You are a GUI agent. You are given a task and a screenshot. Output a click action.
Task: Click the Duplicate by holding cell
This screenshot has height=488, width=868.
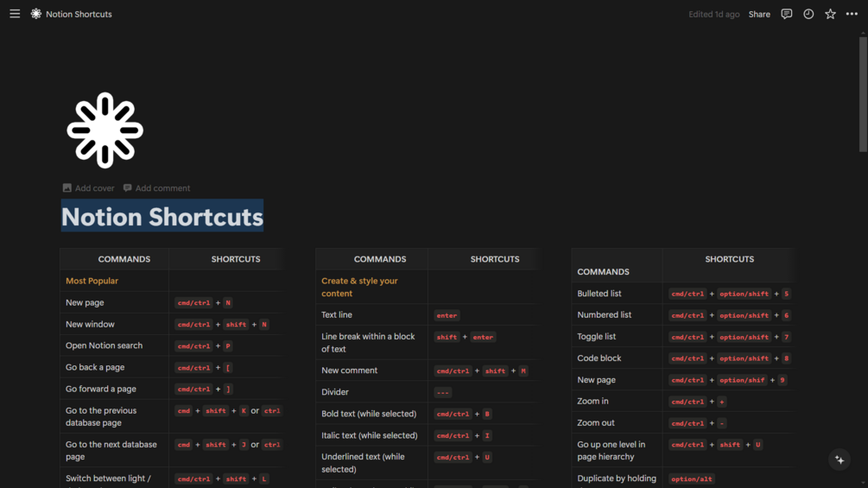617,478
